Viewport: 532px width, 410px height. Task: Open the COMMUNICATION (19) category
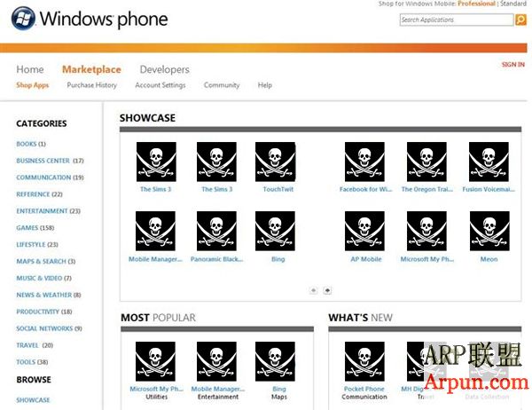50,177
